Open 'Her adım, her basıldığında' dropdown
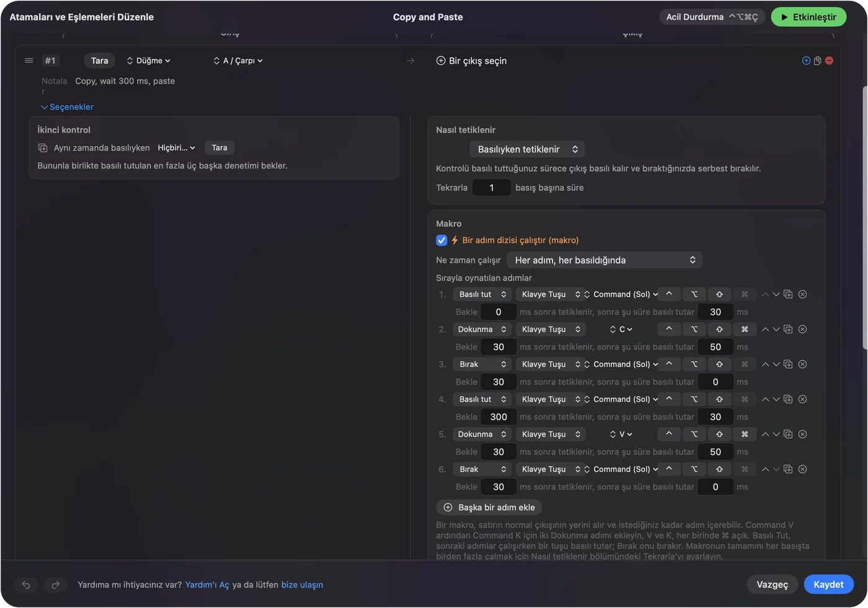The image size is (868, 608). tap(604, 260)
